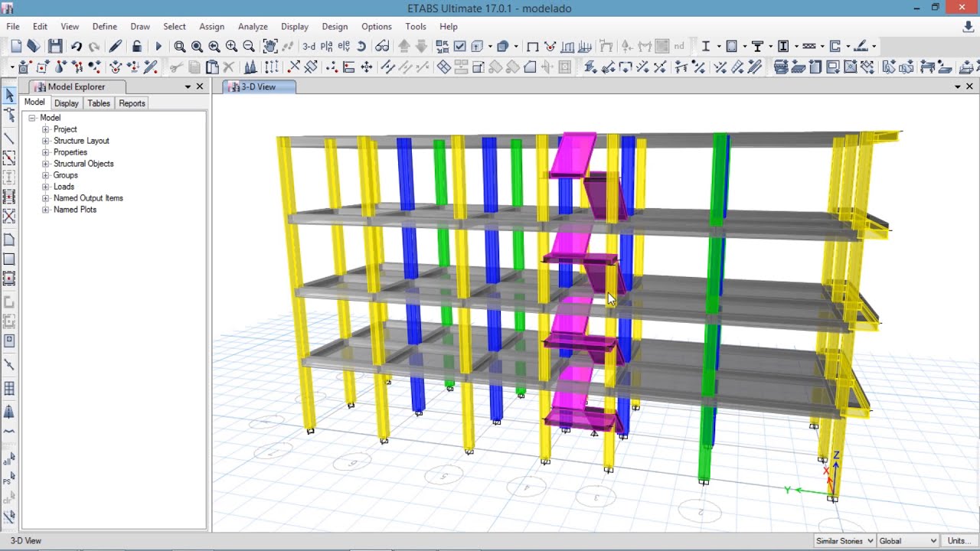The image size is (980, 551).
Task: Click the Units button
Action: click(959, 541)
